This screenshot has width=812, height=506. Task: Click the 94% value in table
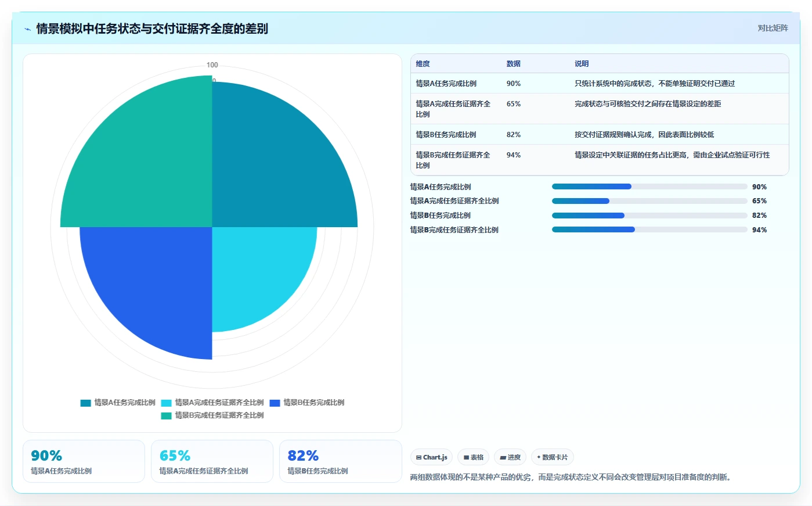pyautogui.click(x=513, y=155)
